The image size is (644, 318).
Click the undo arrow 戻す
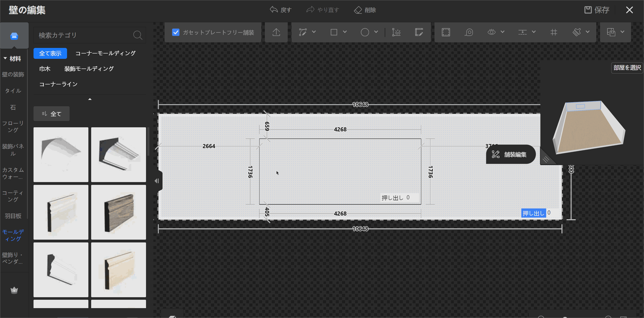coord(281,10)
